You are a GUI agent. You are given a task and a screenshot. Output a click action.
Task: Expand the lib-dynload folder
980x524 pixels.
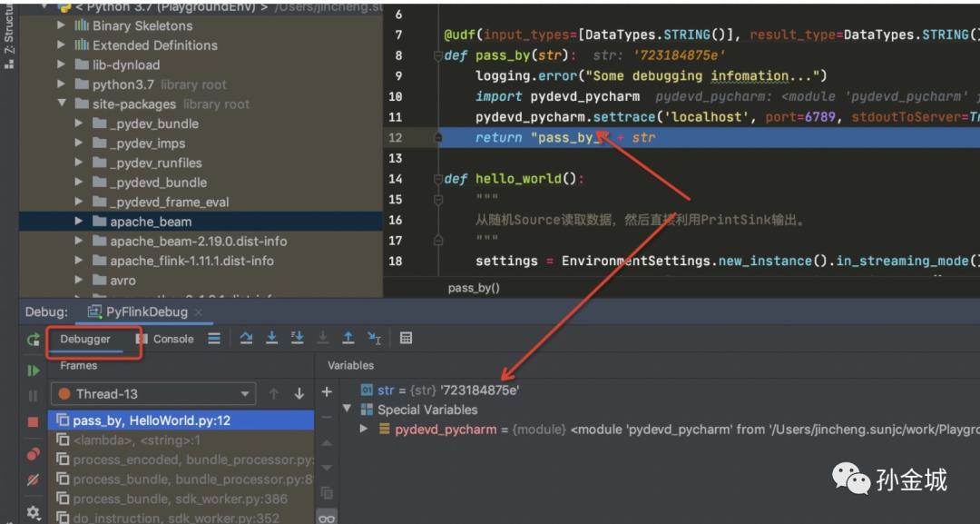(62, 64)
